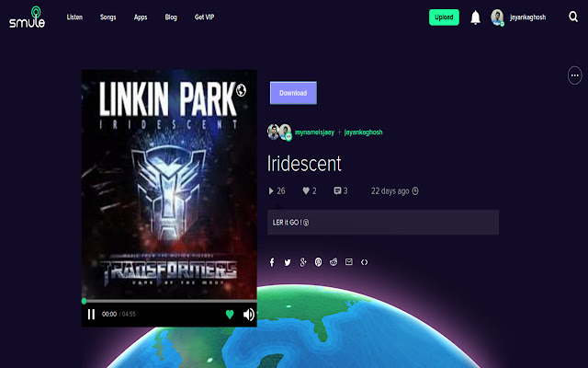Open the three-dot more options menu
Image resolution: width=588 pixels, height=368 pixels.
(574, 75)
